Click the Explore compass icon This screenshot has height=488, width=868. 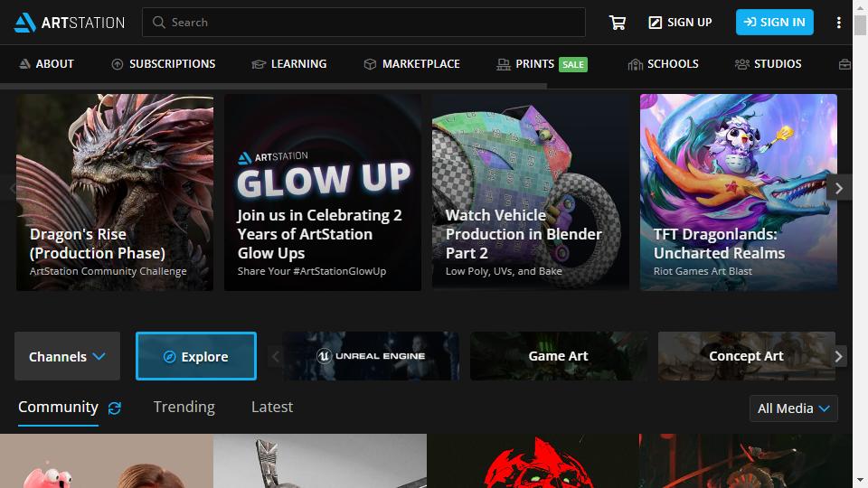(x=169, y=357)
